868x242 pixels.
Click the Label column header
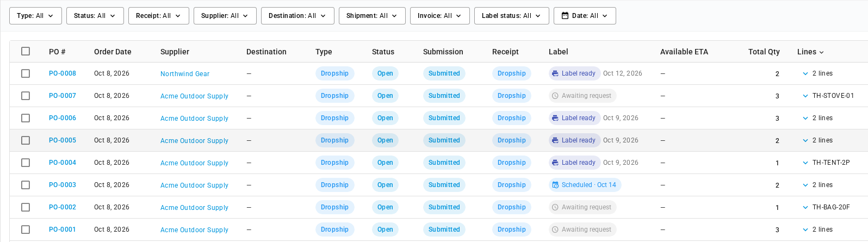(559, 52)
